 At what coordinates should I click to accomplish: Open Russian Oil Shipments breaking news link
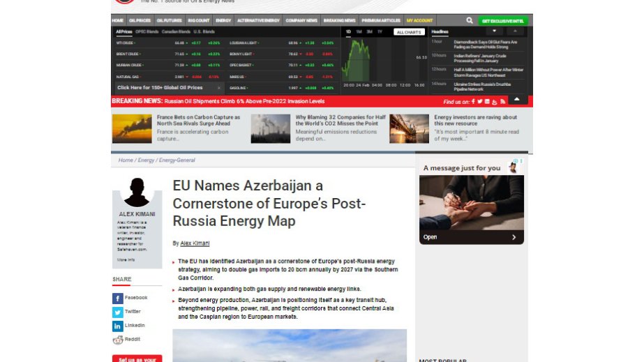[x=244, y=101]
